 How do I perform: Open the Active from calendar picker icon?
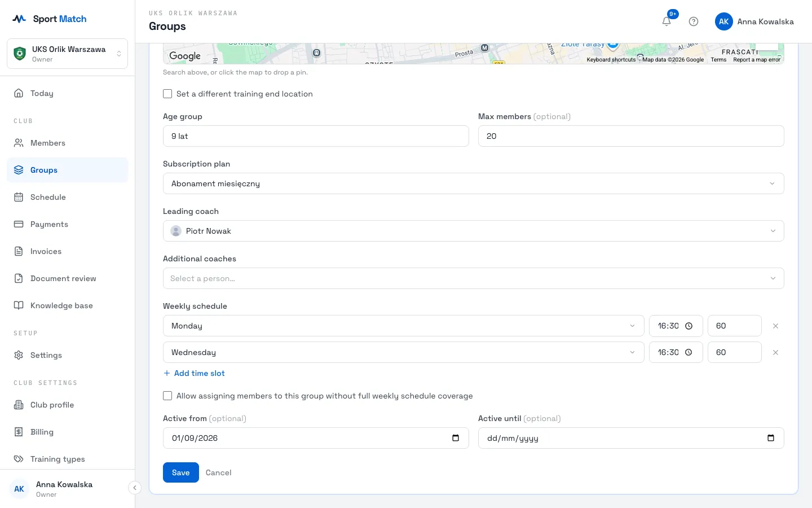pos(456,438)
